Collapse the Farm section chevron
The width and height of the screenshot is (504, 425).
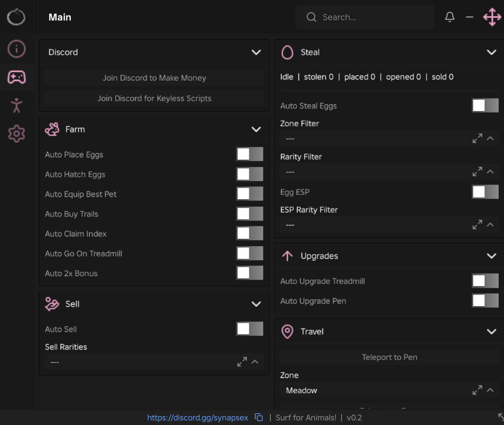coord(256,129)
